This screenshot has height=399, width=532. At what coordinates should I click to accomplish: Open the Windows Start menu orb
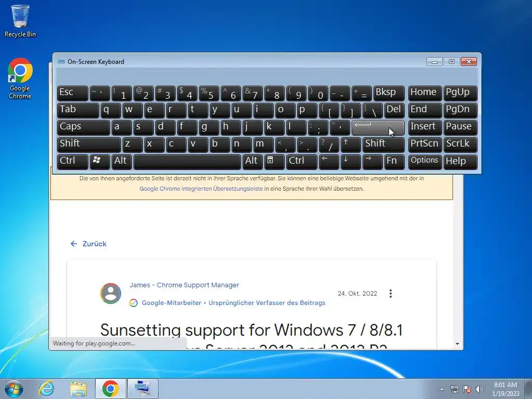[14, 389]
